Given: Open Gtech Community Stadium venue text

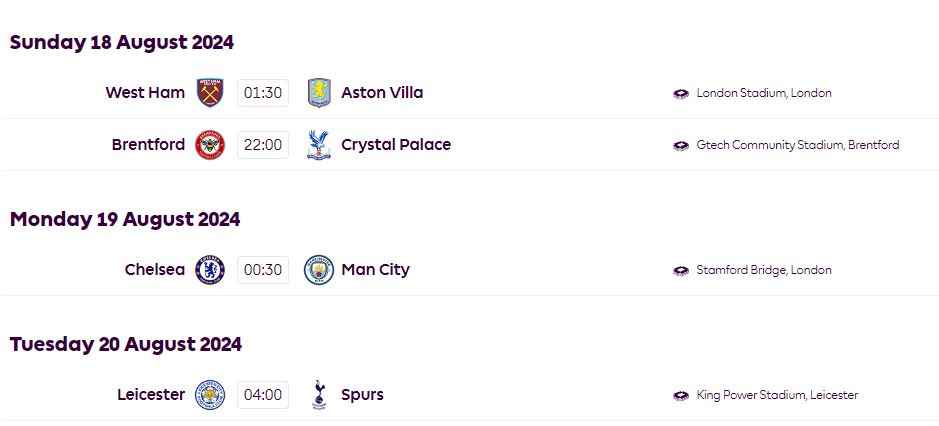Looking at the screenshot, I should click(798, 145).
